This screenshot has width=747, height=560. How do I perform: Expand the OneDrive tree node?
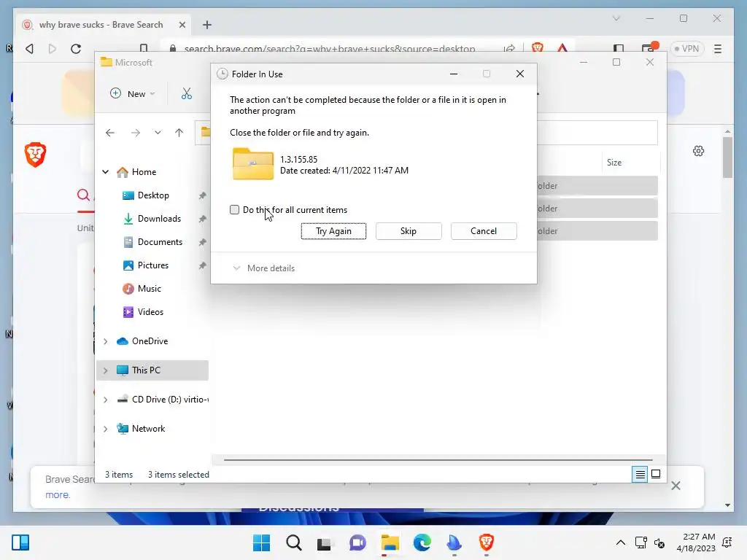106,341
